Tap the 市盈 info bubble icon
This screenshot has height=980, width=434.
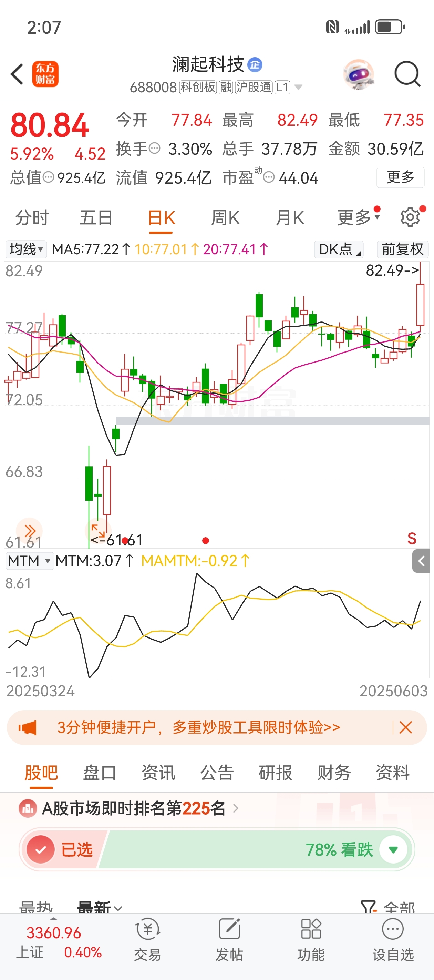point(269,177)
